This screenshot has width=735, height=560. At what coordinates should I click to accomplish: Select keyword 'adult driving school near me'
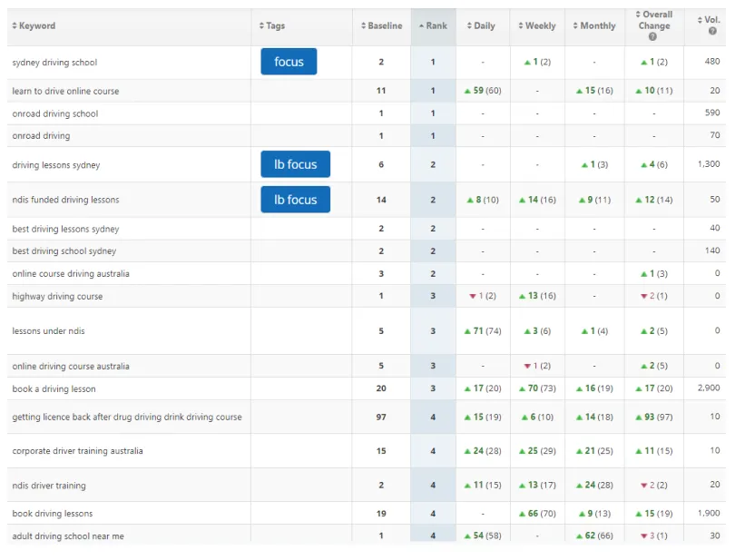click(x=68, y=536)
